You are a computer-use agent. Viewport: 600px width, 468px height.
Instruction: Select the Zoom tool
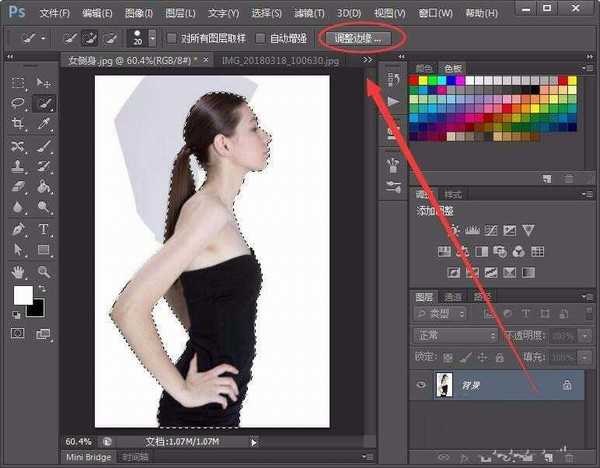coord(44,271)
